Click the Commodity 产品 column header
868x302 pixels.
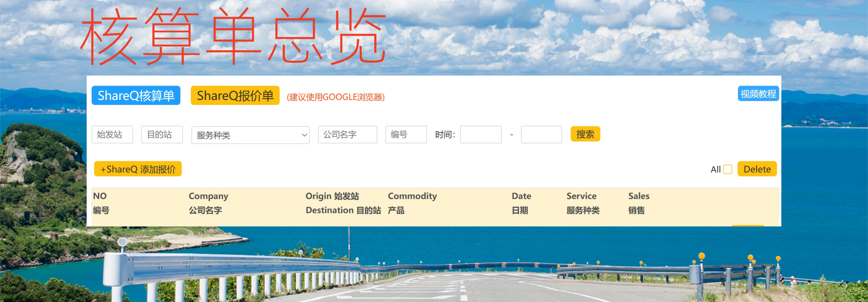click(412, 203)
